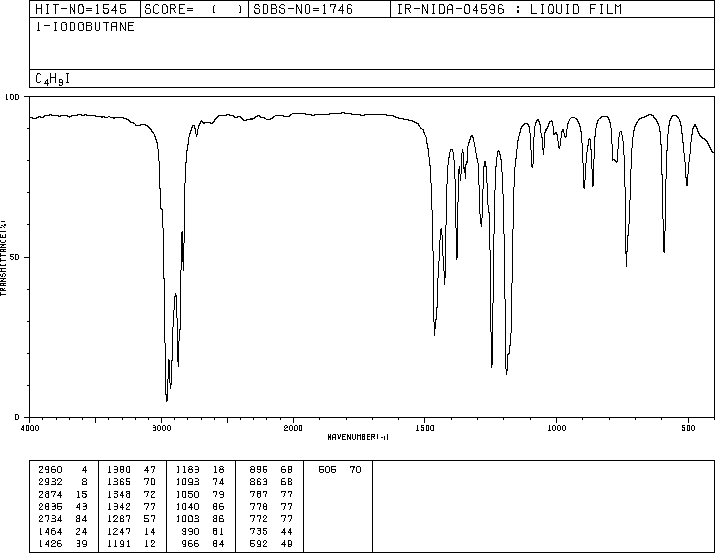Pick the 1093 peak table value
The width and height of the screenshot is (715, 553).
[187, 482]
